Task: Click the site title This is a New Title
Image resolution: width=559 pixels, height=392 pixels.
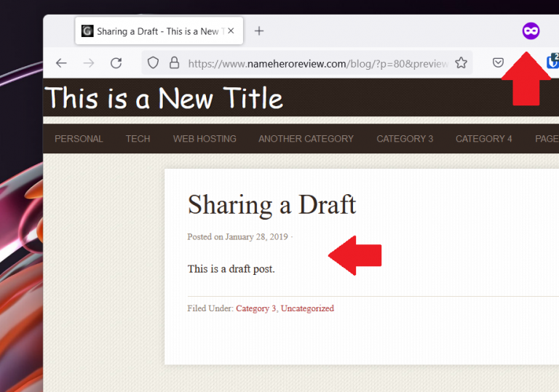Action: 164,97
